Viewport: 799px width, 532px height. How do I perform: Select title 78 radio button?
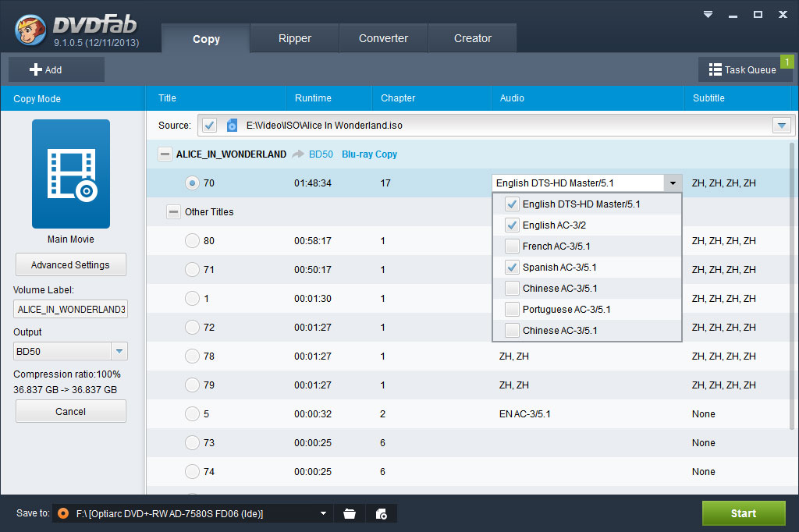click(x=192, y=356)
